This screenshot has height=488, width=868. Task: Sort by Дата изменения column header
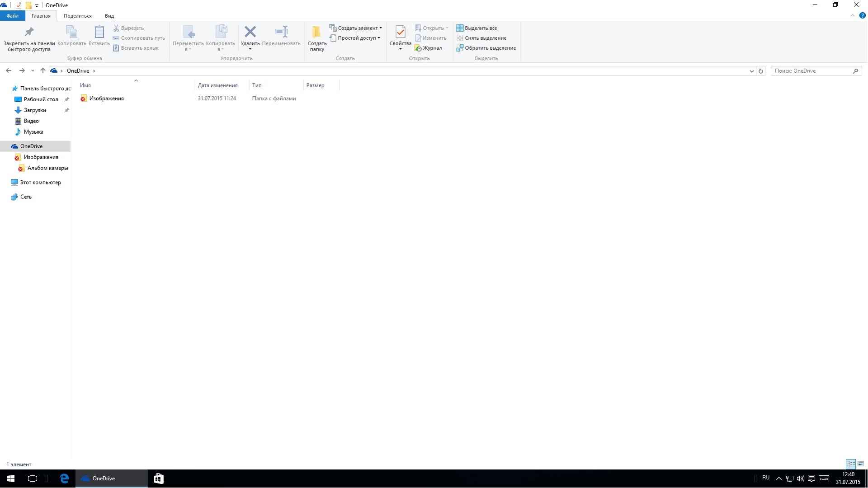click(x=222, y=85)
